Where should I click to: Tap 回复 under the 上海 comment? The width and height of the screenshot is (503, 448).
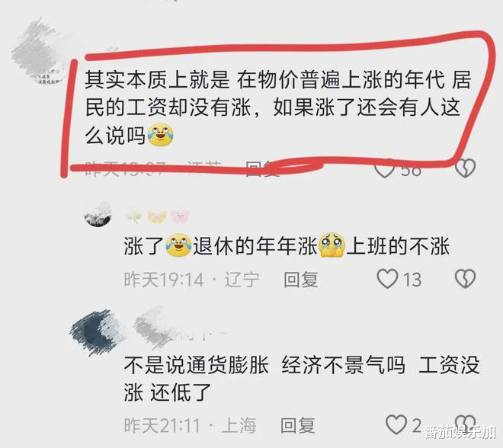298,425
